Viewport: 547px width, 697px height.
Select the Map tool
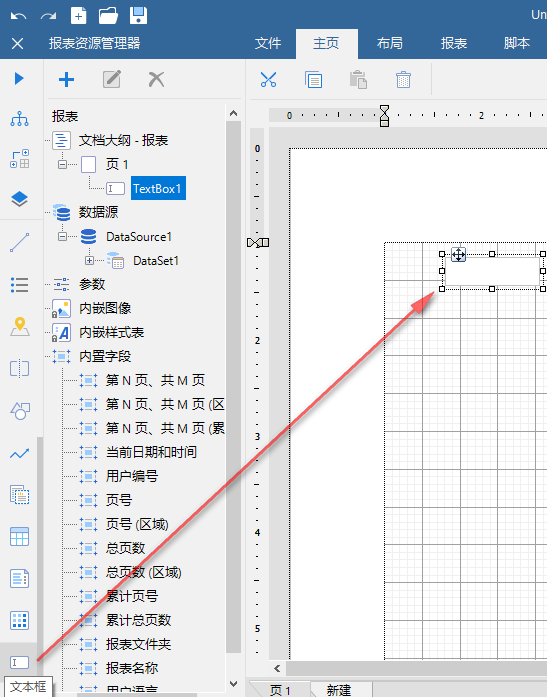(x=20, y=327)
